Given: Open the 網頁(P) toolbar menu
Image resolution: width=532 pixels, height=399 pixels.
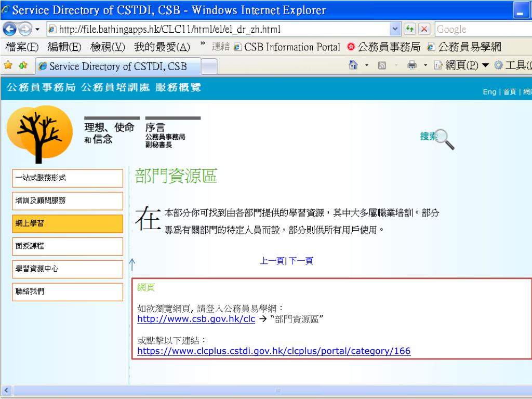Looking at the screenshot, I should coord(461,65).
